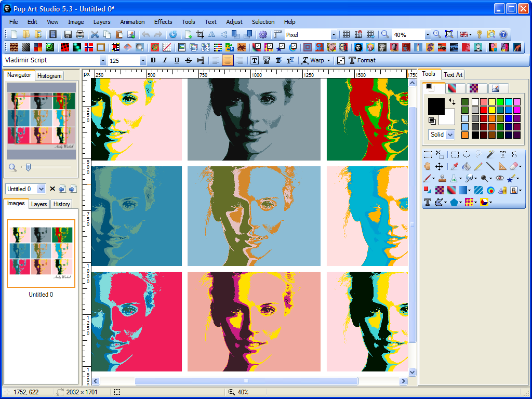Image resolution: width=532 pixels, height=399 pixels.
Task: Click the blue help question icon
Action: point(503,34)
